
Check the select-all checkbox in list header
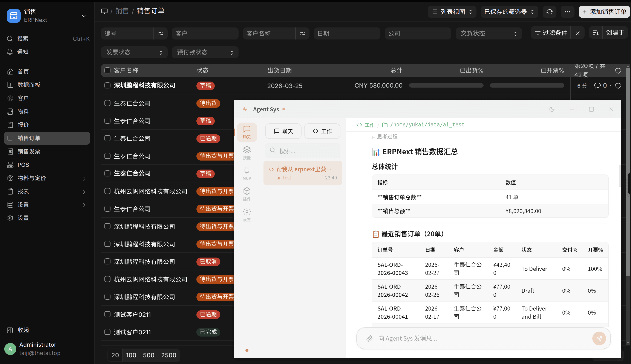click(x=107, y=70)
